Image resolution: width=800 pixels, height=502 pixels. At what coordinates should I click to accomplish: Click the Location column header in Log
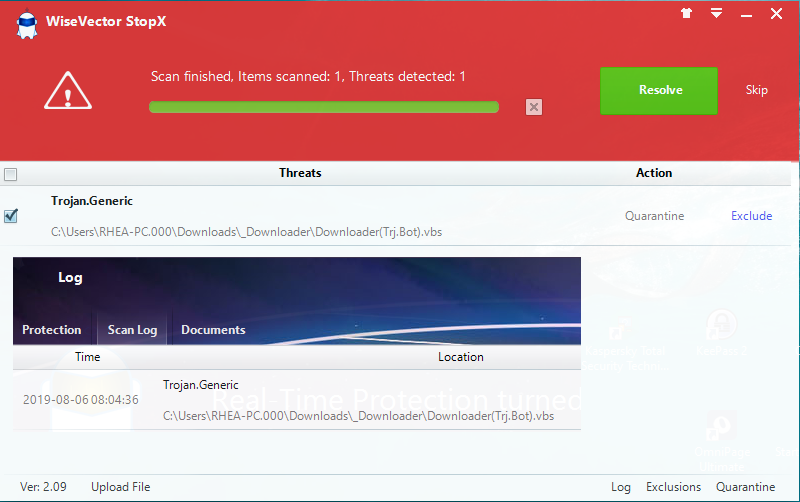tap(461, 357)
